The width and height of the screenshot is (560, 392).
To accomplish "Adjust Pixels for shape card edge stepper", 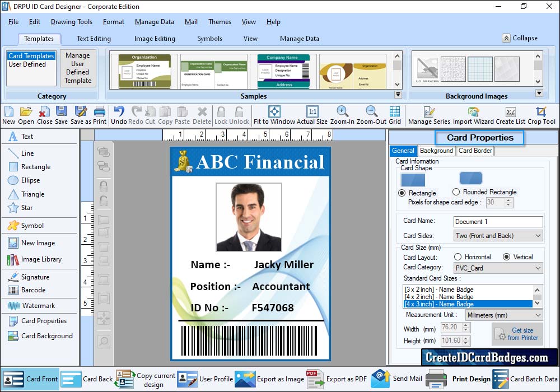I will click(x=508, y=202).
